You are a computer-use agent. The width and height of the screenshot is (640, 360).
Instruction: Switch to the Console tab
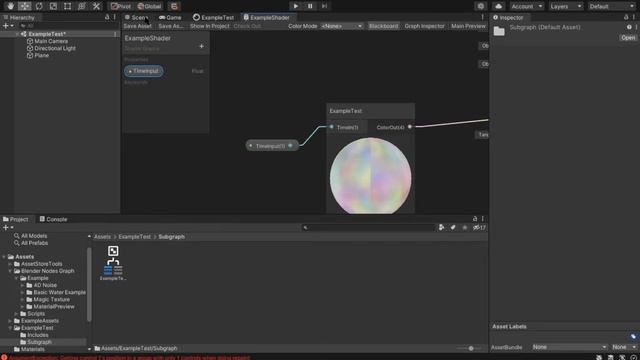click(53, 219)
